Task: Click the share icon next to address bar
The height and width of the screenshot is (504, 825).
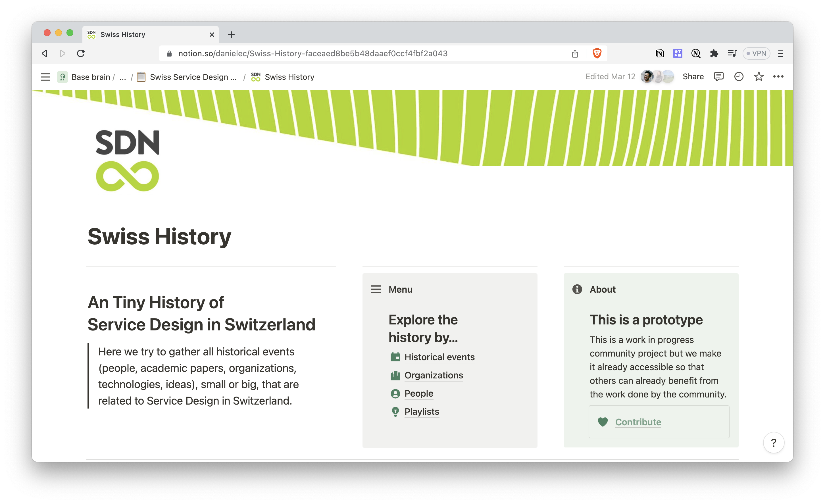Action: [575, 53]
